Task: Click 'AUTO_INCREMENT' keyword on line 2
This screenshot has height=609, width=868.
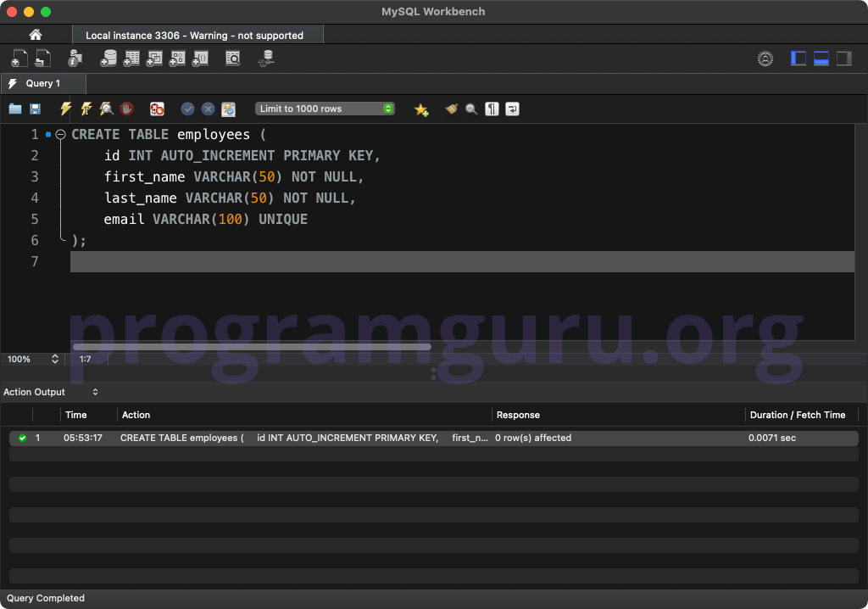Action: pos(218,156)
